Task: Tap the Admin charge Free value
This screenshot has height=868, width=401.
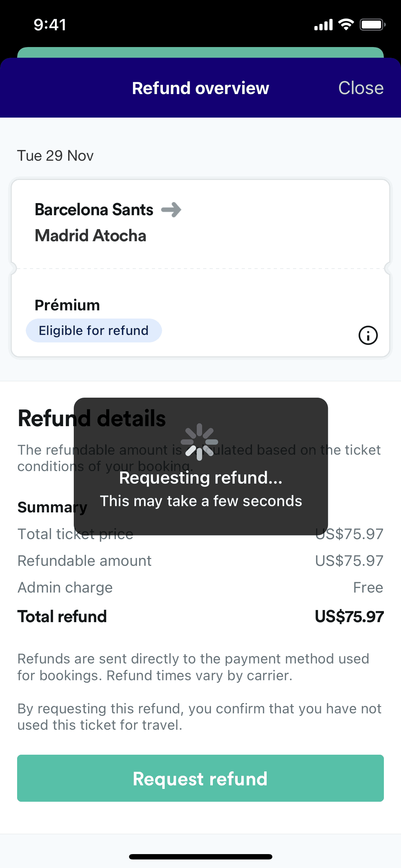Action: 368,588
